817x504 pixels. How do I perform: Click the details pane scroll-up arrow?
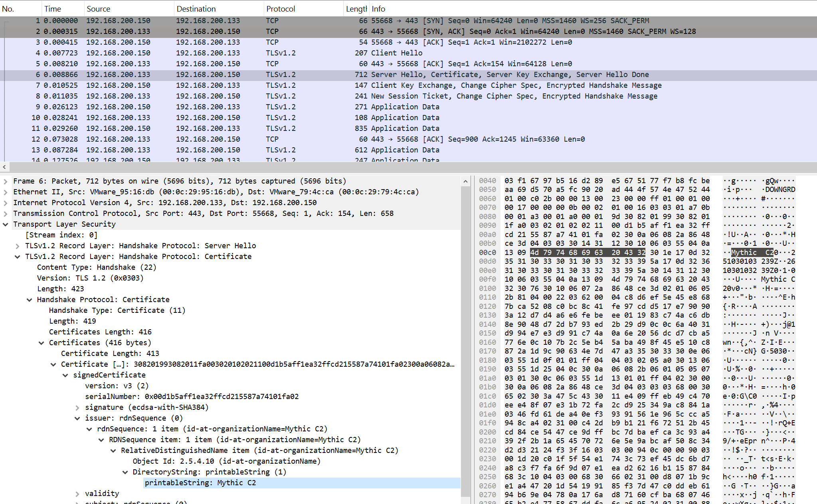pos(465,182)
